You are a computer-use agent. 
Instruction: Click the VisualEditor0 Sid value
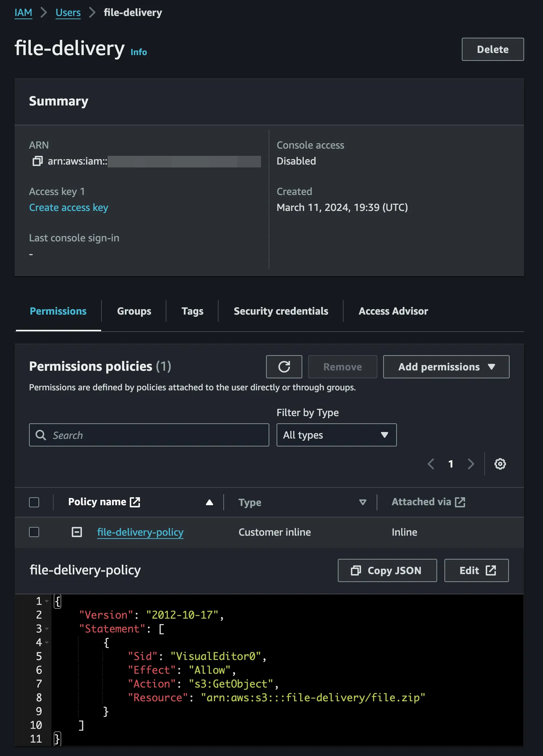[216, 656]
